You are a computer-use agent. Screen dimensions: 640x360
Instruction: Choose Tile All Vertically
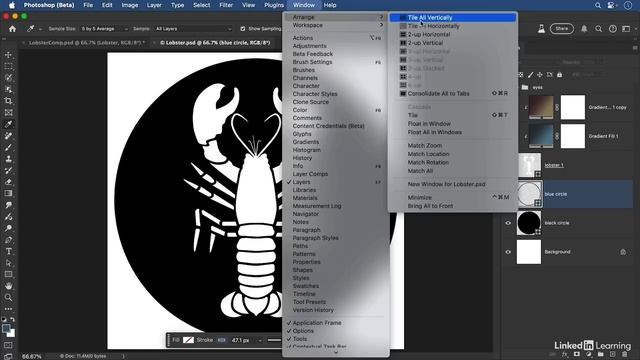(x=453, y=18)
